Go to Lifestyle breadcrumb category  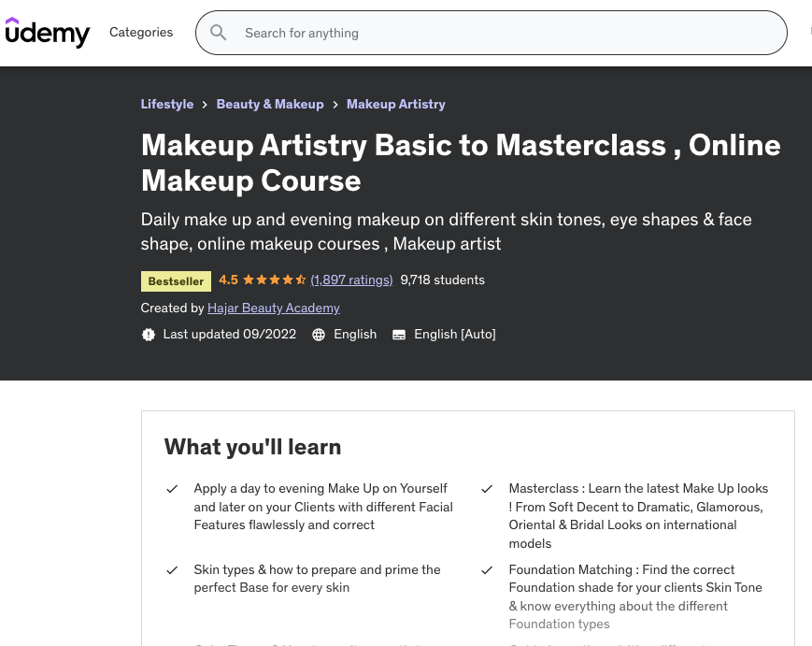pos(167,105)
